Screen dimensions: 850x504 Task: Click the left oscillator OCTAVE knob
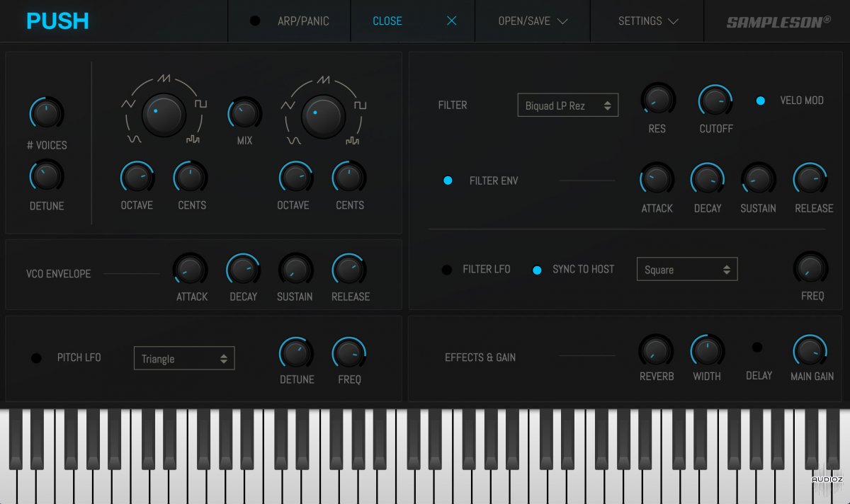pyautogui.click(x=137, y=178)
